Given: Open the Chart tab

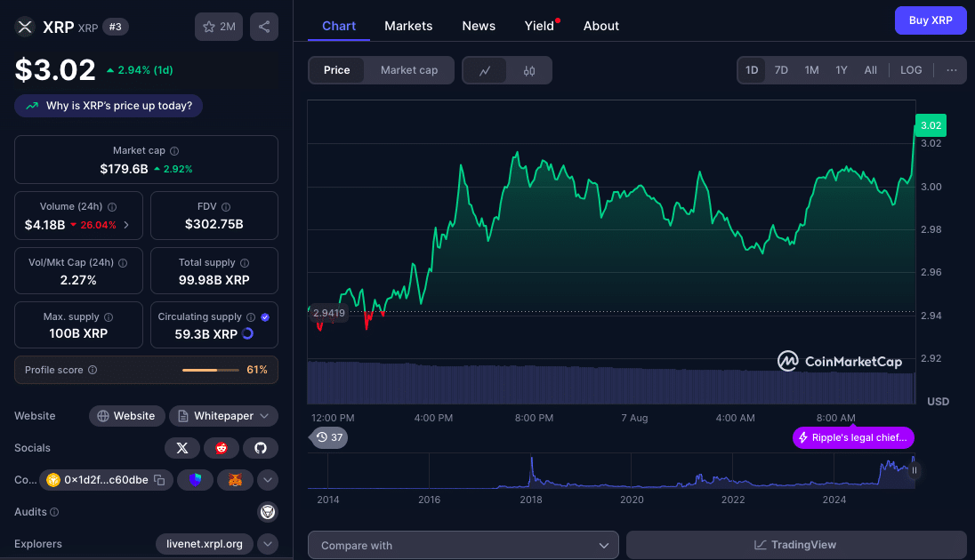Looking at the screenshot, I should point(339,26).
